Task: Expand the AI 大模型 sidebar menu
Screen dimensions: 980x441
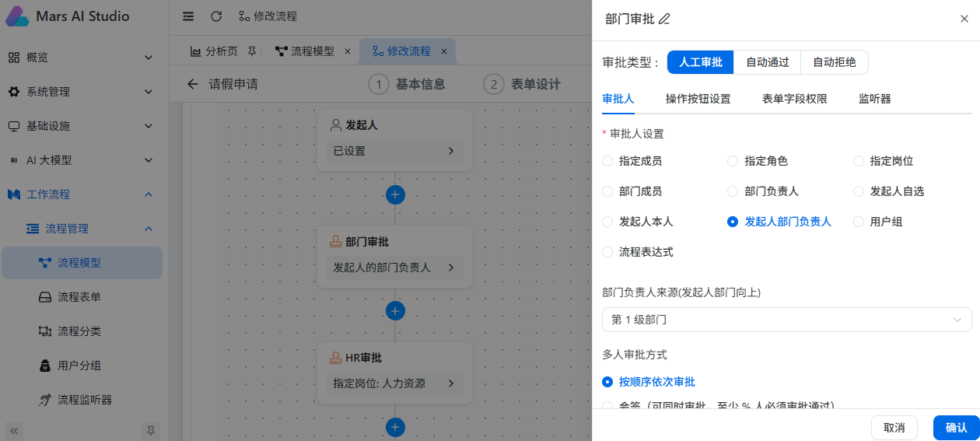Action: [x=149, y=160]
